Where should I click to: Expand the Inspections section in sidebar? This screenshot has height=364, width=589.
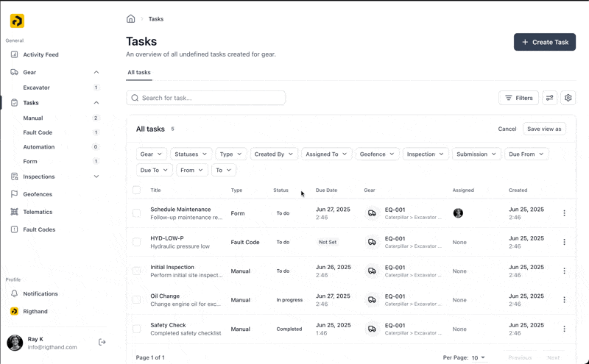[x=96, y=176]
